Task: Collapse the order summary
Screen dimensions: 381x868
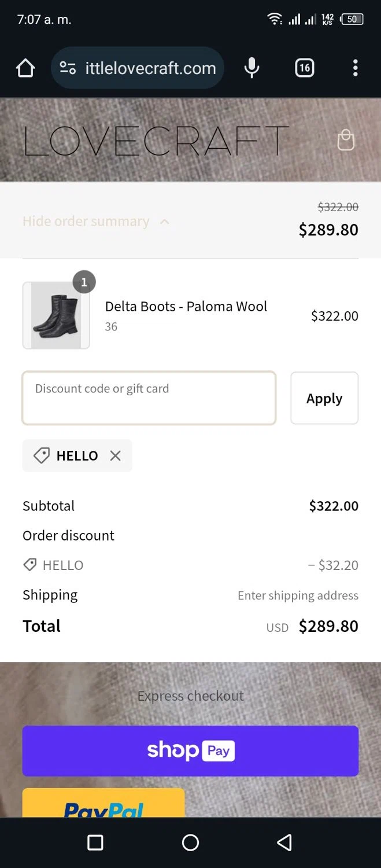Action: 86,222
